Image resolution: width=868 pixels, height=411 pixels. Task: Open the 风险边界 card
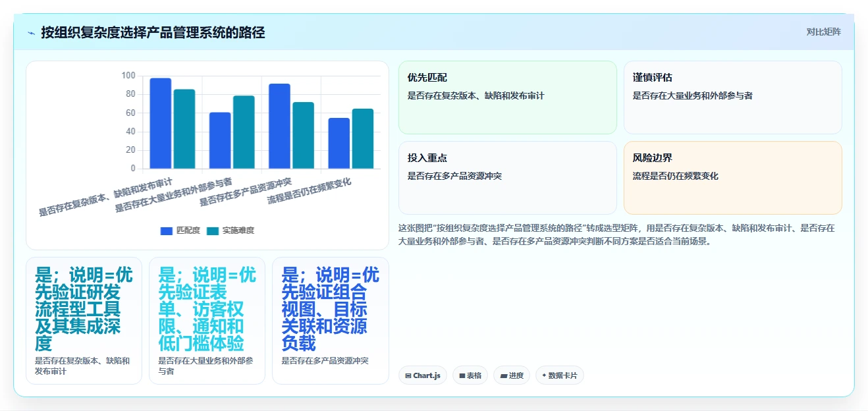[x=733, y=178]
